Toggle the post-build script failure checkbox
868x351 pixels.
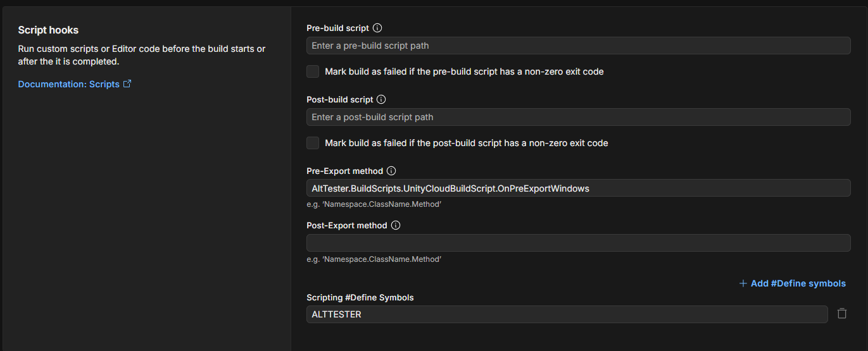pyautogui.click(x=313, y=143)
